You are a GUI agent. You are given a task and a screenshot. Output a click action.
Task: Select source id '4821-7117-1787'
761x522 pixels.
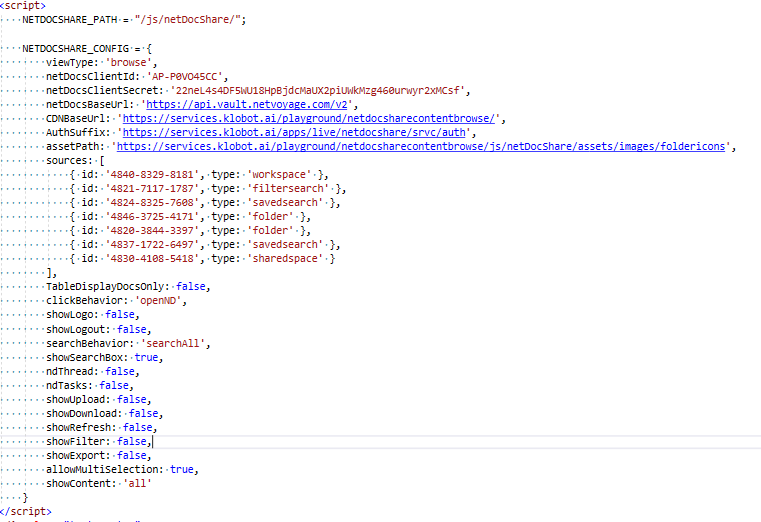point(152,189)
